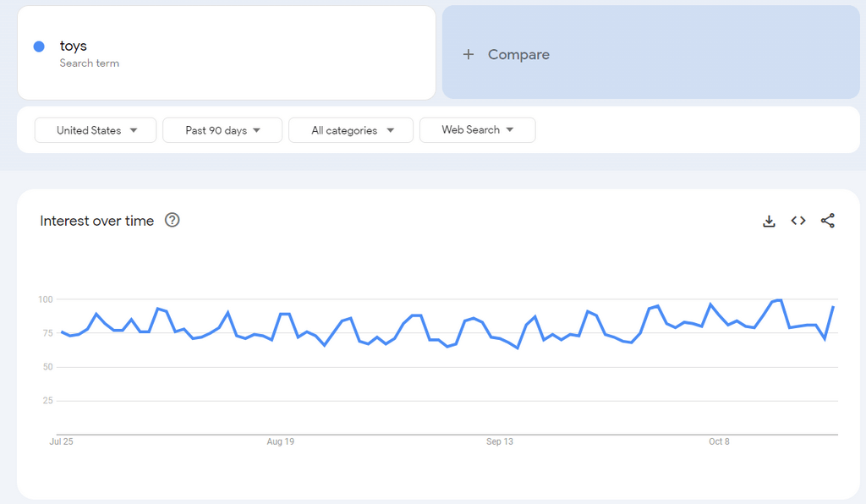
Task: Share the Interest over time chart
Action: [827, 221]
